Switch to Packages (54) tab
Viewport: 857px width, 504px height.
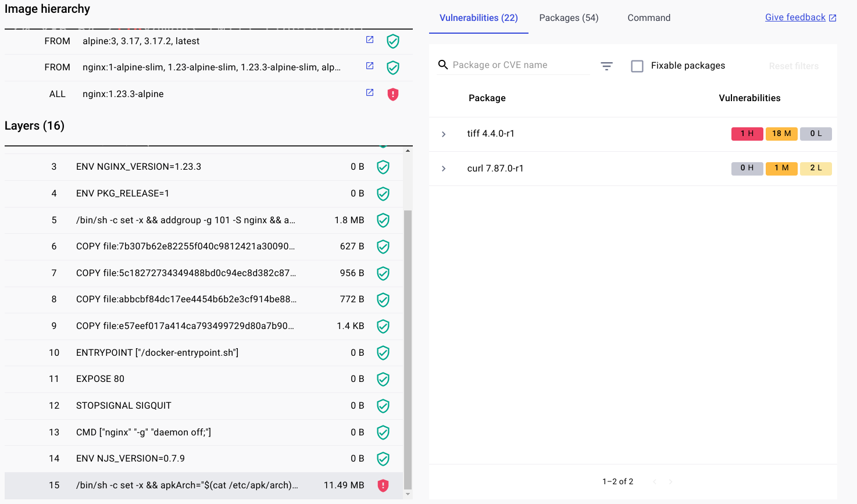click(x=569, y=17)
